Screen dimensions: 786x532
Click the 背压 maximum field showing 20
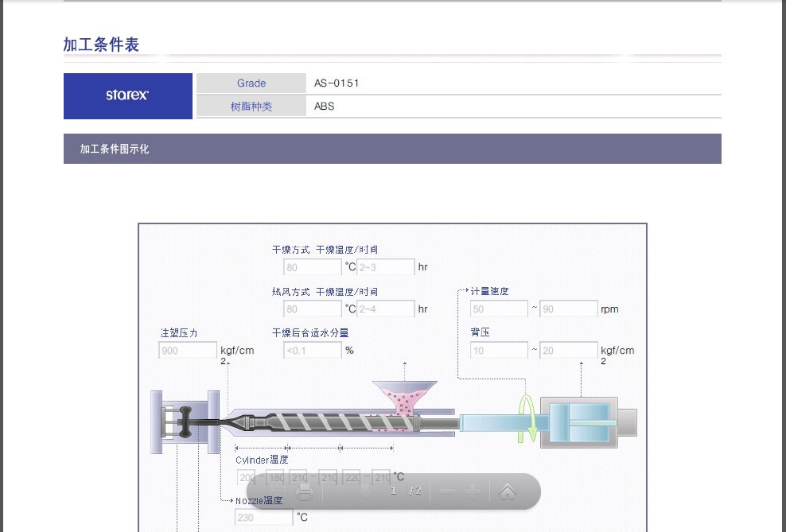point(568,351)
